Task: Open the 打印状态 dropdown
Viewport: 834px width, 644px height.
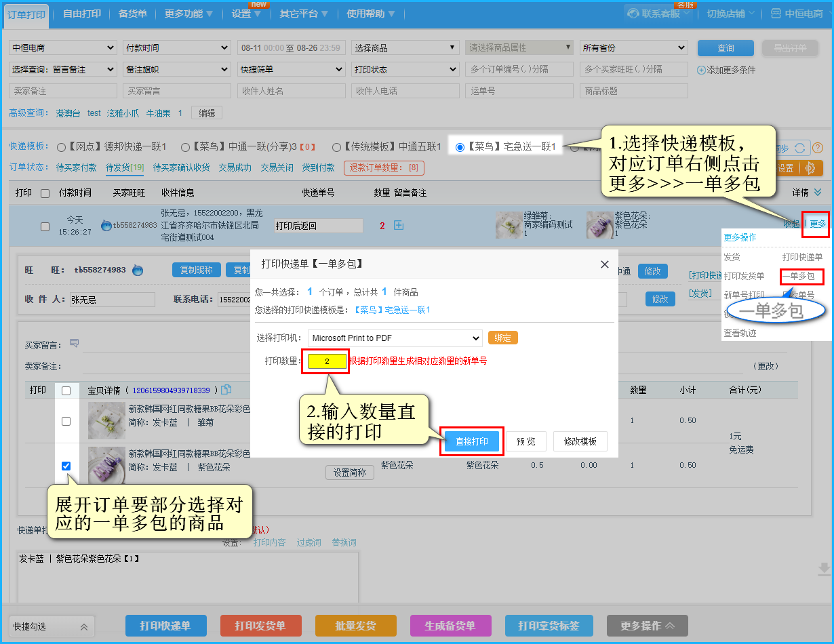Action: [x=405, y=69]
